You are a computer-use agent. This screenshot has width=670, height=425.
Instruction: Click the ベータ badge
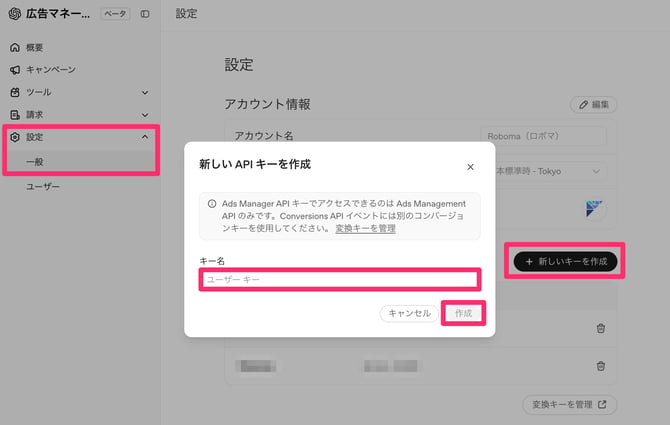tap(115, 14)
